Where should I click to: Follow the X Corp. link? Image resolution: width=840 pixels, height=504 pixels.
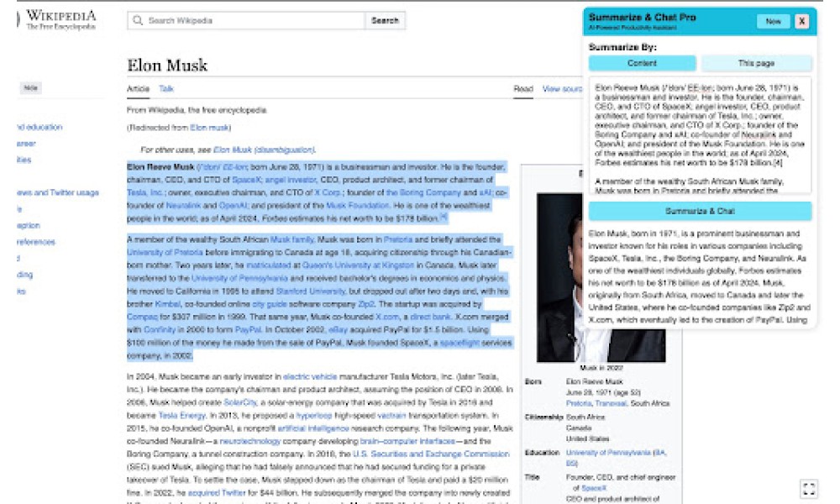[328, 193]
